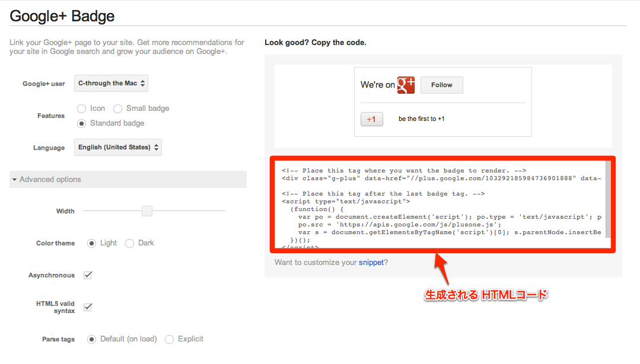The image size is (640, 364).
Task: Select Default (on load) parse tags
Action: 91,339
